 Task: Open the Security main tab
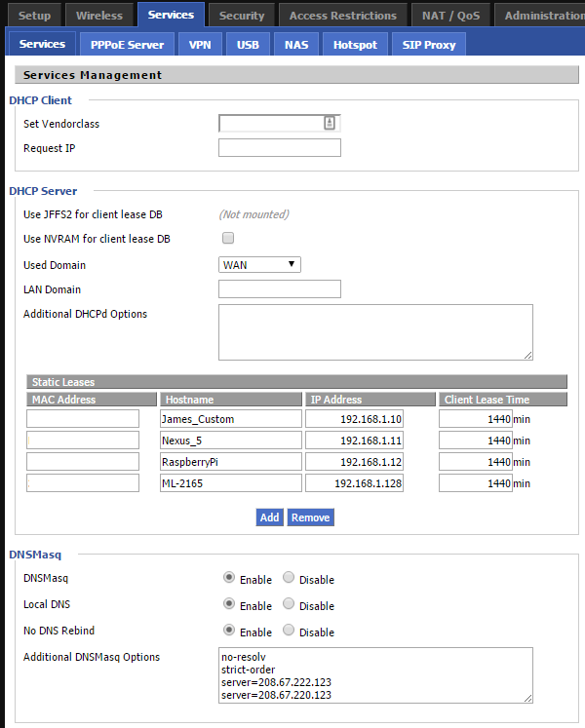[242, 16]
